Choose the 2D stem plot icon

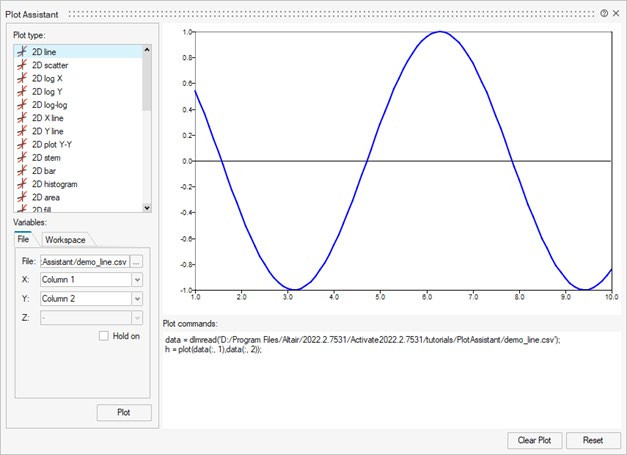coord(22,158)
